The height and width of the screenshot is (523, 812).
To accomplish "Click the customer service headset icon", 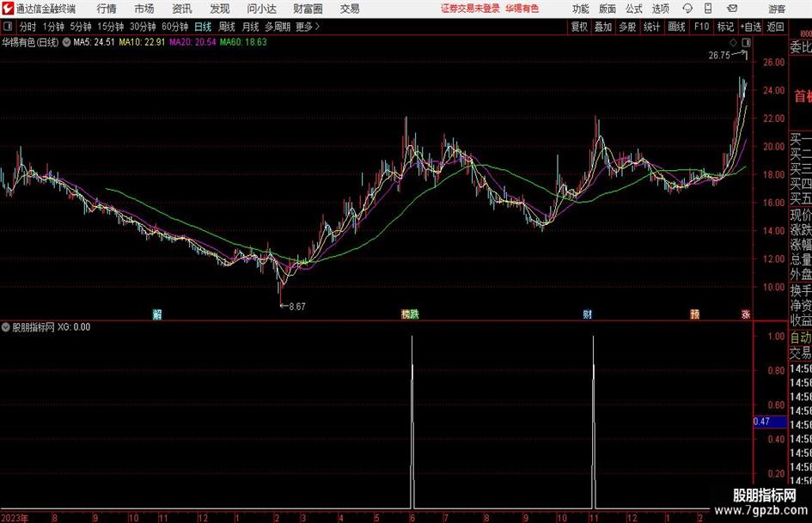I will (x=687, y=9).
